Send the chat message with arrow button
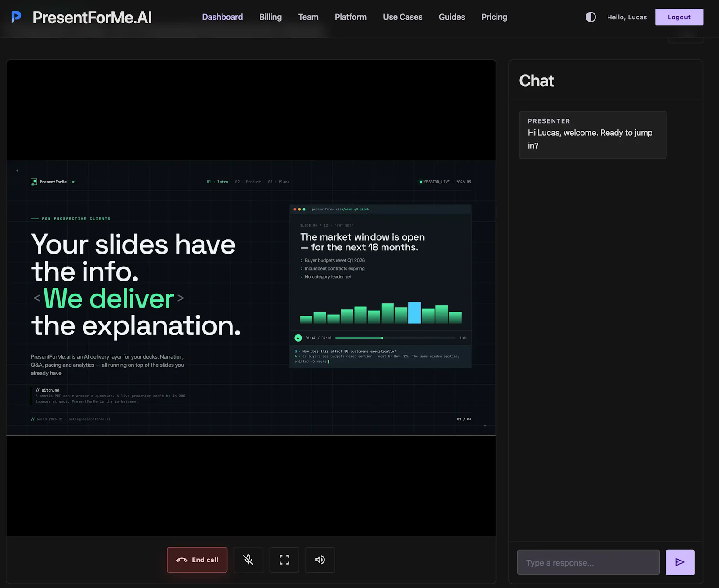719x588 pixels. tap(680, 562)
